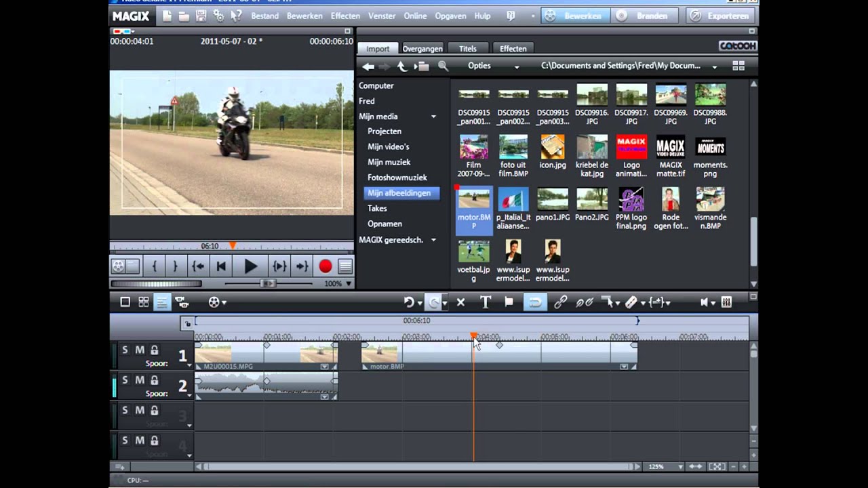The image size is (868, 488).
Task: Set the range out-point marker in preview controls
Action: coord(175,266)
